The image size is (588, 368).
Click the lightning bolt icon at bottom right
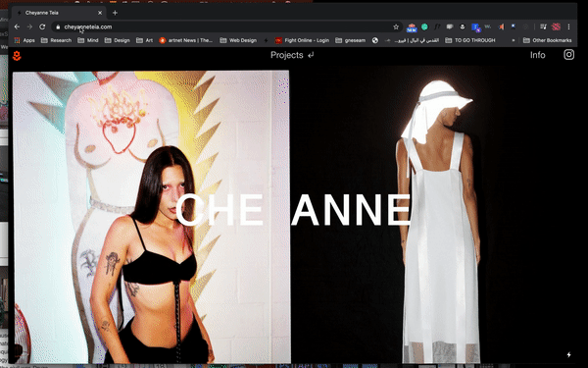pos(568,354)
